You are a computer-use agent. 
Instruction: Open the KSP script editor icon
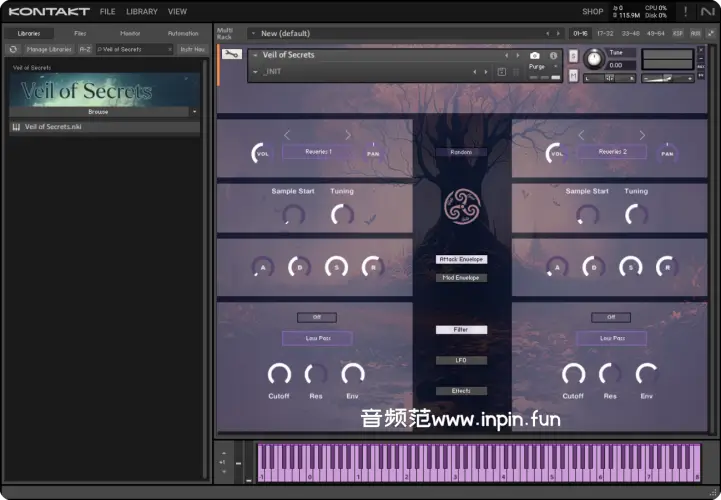click(678, 34)
